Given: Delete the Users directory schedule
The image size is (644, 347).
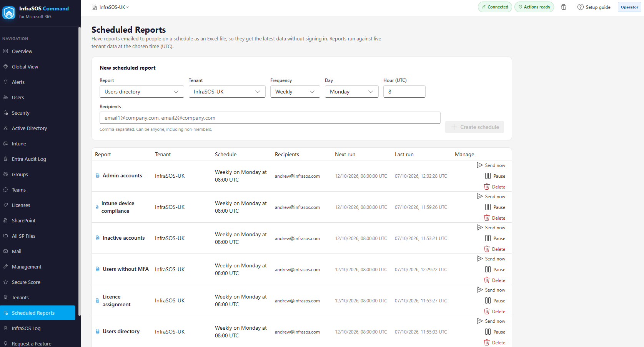Looking at the screenshot, I should pyautogui.click(x=494, y=342).
